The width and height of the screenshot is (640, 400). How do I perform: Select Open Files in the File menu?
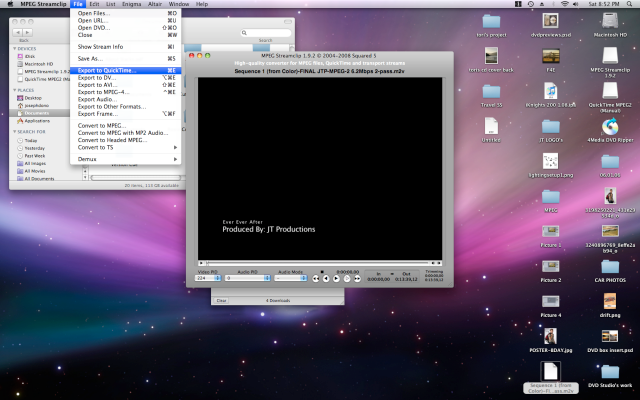pyautogui.click(x=126, y=13)
